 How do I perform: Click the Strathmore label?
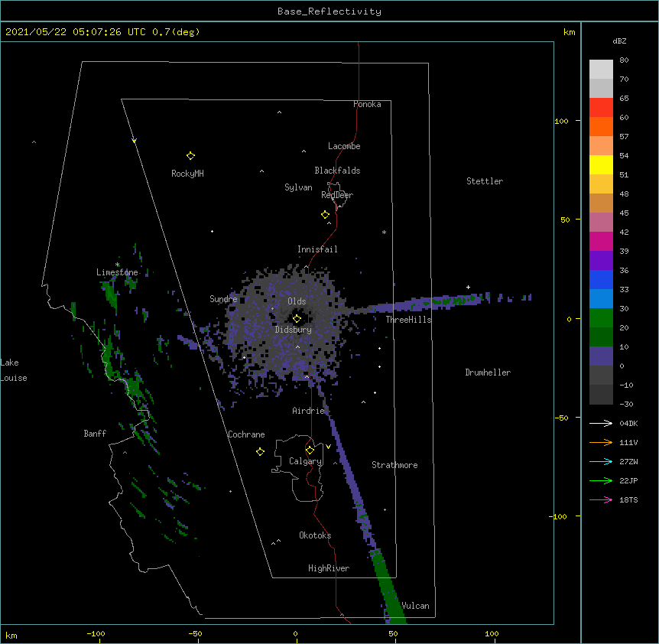click(394, 465)
